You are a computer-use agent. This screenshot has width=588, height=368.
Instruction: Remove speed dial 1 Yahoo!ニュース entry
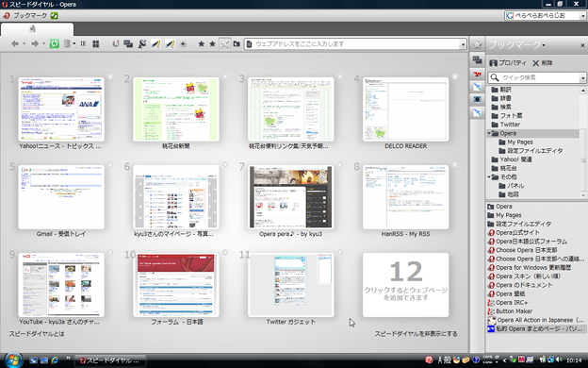coord(110,76)
